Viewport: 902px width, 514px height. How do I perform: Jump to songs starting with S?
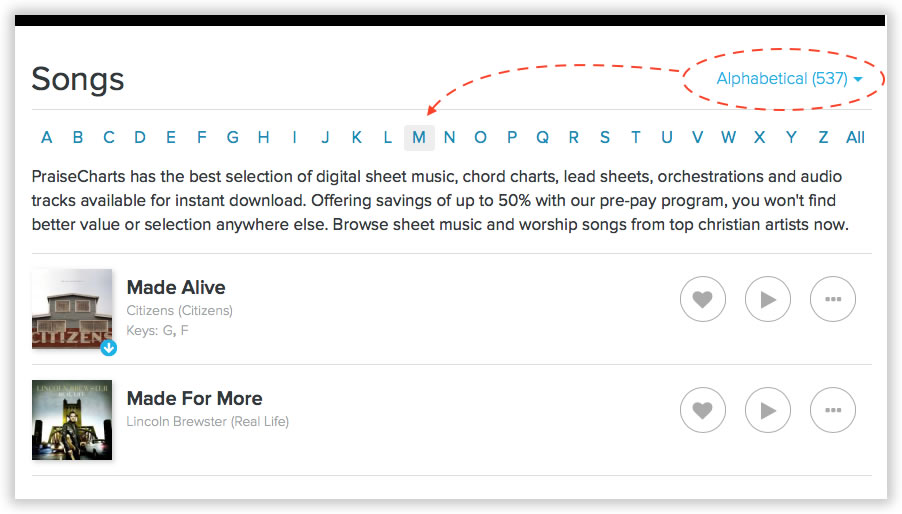click(x=605, y=138)
